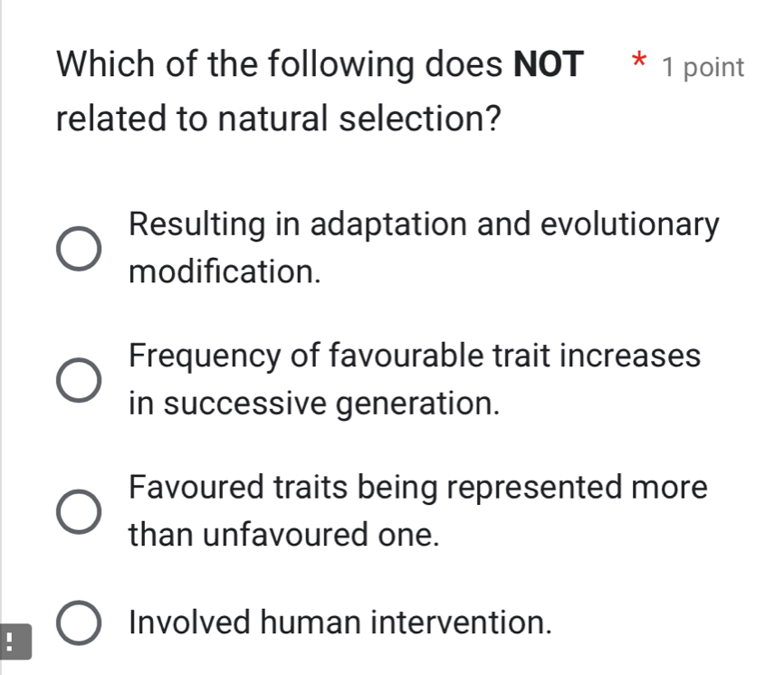Pick the 'Favoured traits being represented more' option
784x675 pixels.
coord(77,510)
